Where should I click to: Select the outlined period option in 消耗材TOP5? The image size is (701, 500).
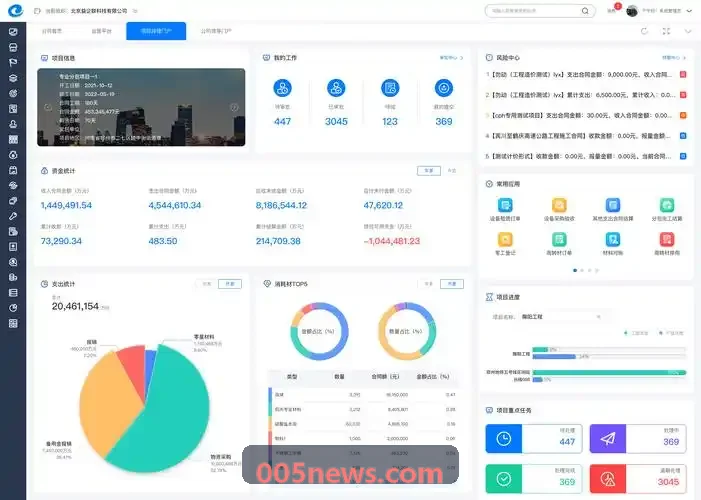(x=452, y=284)
